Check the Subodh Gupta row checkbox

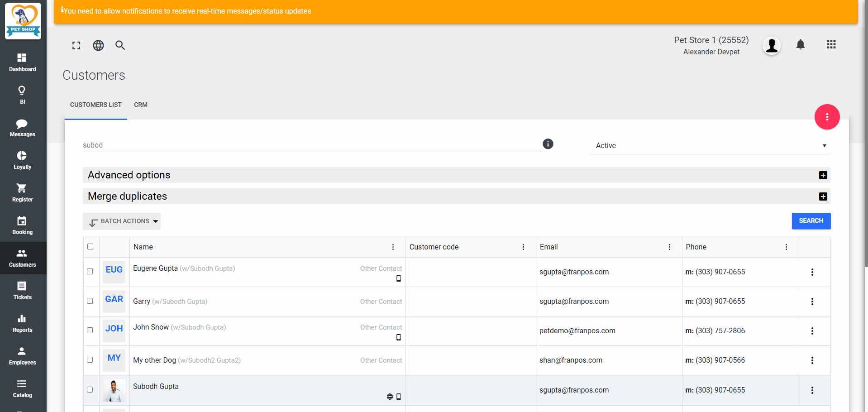click(x=90, y=390)
